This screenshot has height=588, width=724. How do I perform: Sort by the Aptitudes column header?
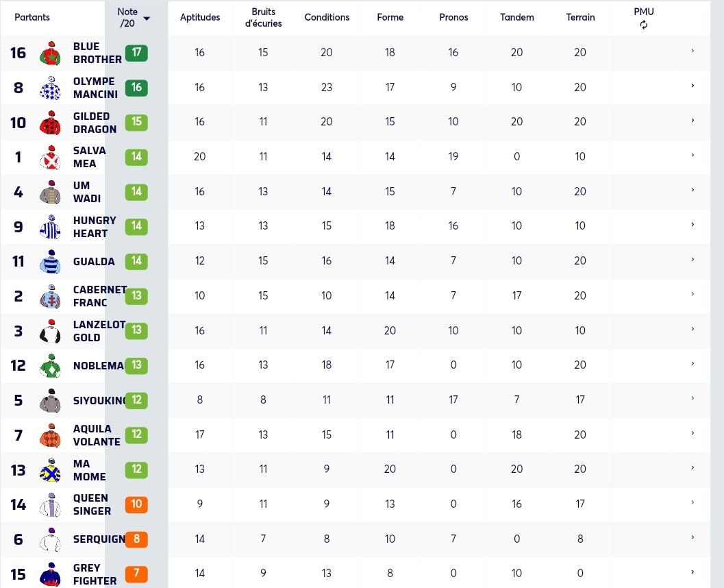(x=200, y=17)
